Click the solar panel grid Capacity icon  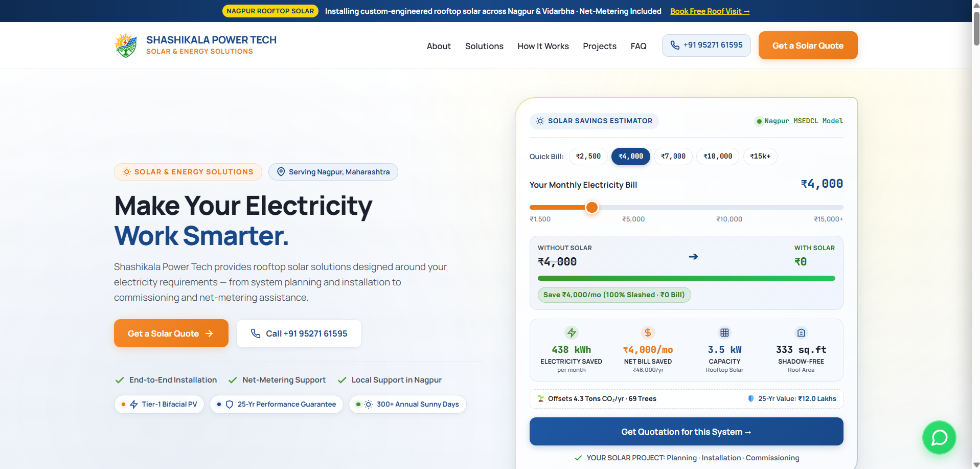coord(724,332)
